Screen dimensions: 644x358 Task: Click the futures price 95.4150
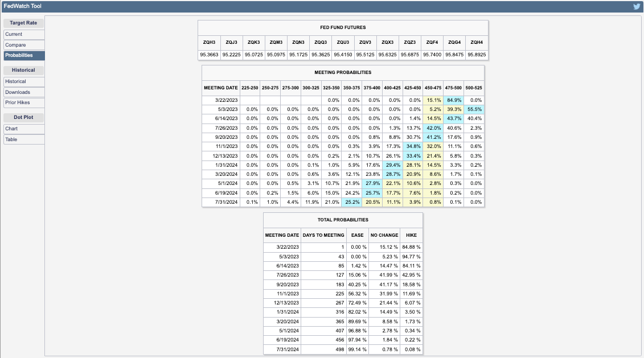(x=343, y=55)
